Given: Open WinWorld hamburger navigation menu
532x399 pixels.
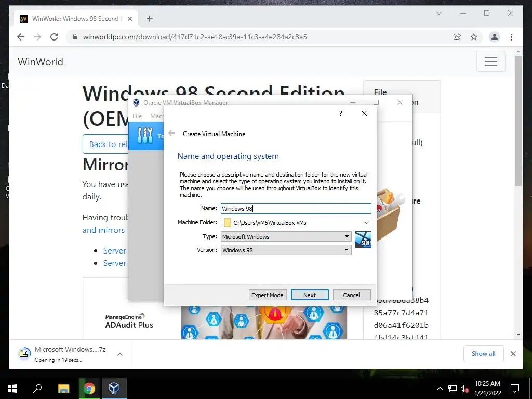Looking at the screenshot, I should coord(490,61).
